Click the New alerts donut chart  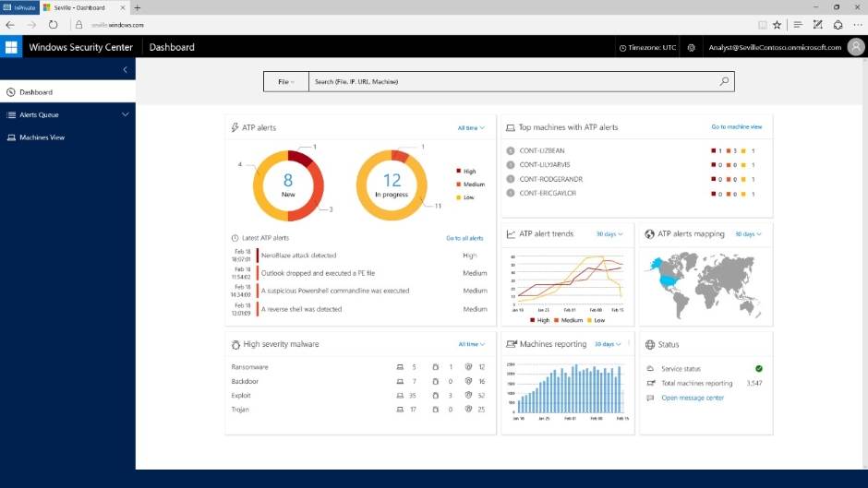pyautogui.click(x=288, y=185)
